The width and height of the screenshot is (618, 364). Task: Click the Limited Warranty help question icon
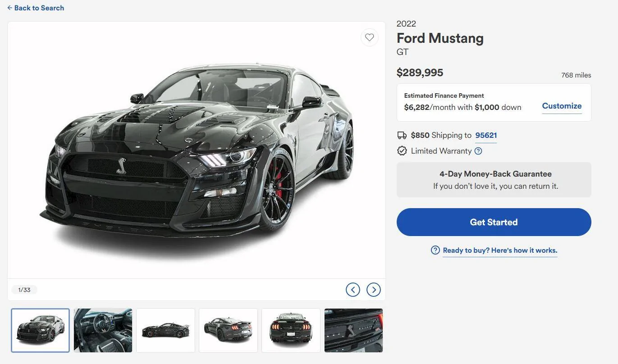(x=478, y=151)
